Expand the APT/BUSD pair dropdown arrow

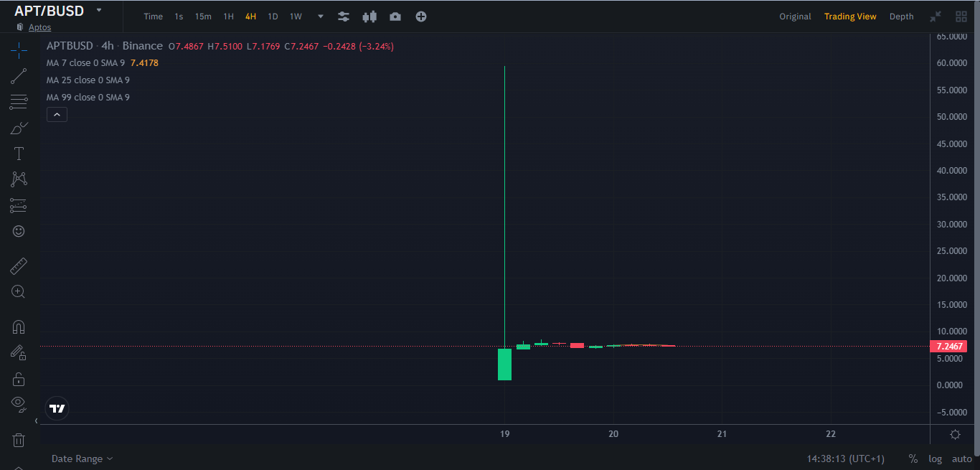click(x=98, y=10)
